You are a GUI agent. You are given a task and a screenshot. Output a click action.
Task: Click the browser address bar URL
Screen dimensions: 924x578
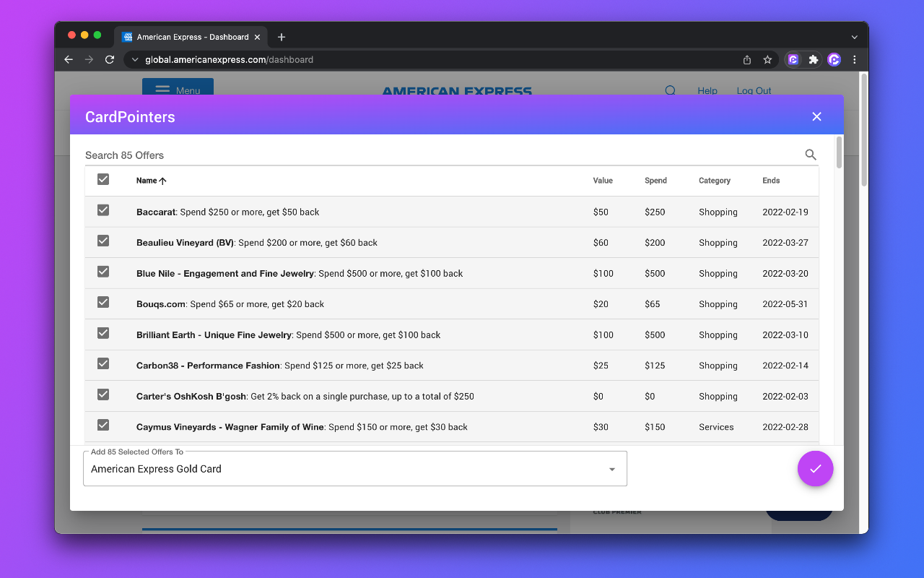click(x=229, y=60)
